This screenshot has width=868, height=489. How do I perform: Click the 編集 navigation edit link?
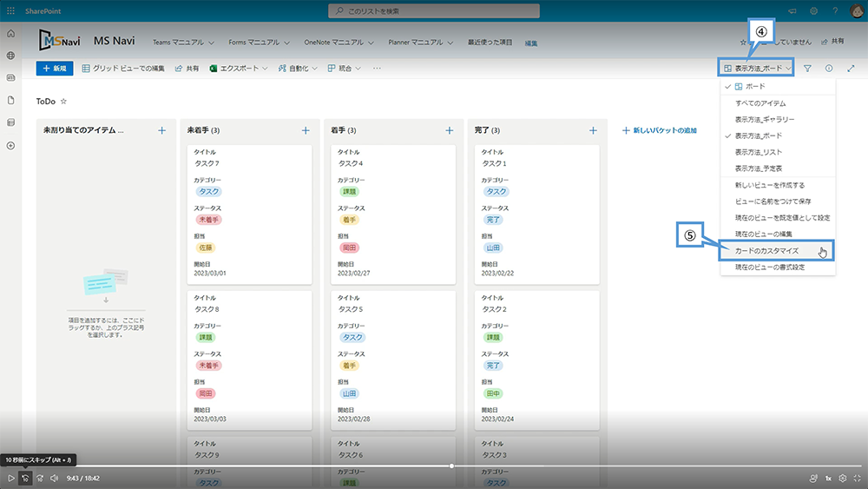[x=531, y=43]
